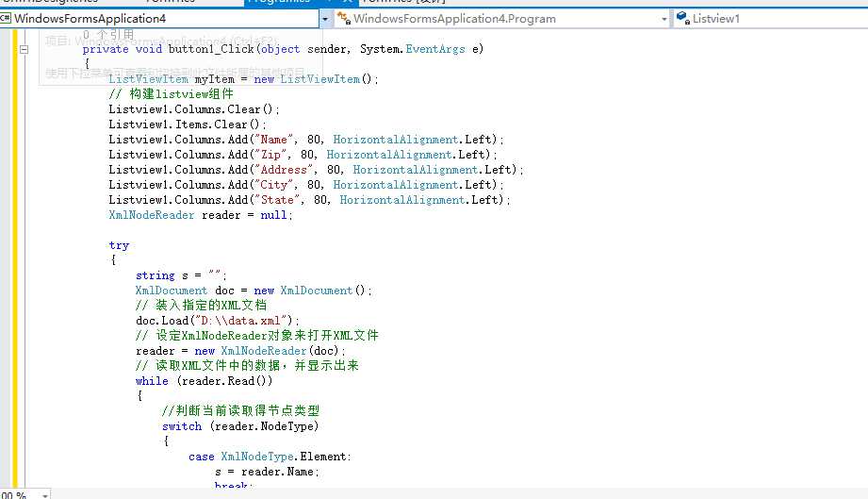The height and width of the screenshot is (499, 868).
Task: Click the '构建listview组件' comment
Action: click(171, 94)
